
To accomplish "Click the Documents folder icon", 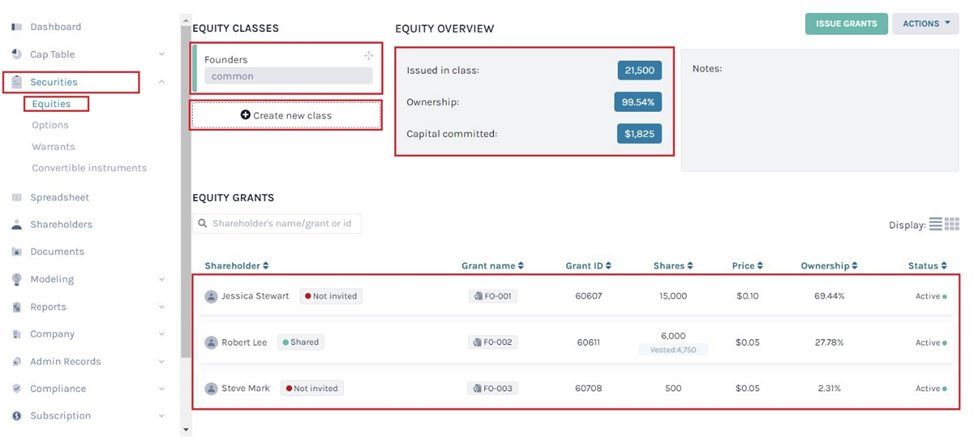I will click(x=17, y=252).
